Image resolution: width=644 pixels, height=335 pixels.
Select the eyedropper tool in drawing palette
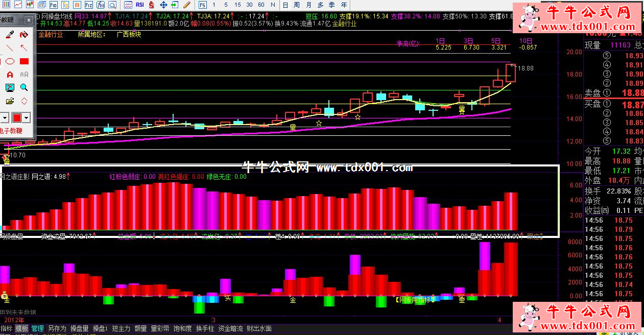[10, 35]
